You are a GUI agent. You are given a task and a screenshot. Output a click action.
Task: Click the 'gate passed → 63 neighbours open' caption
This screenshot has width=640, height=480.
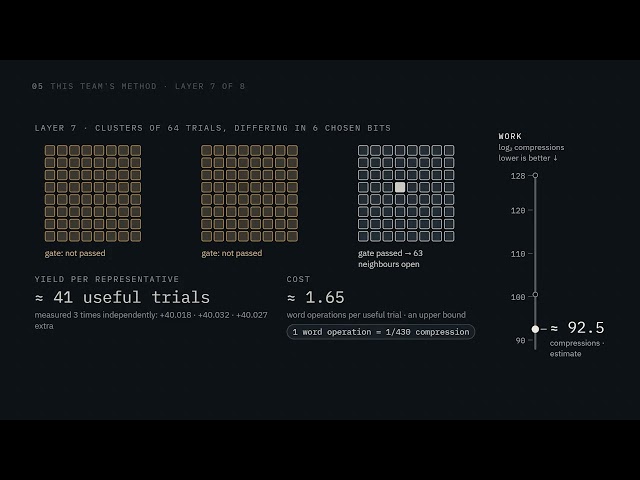[390, 259]
